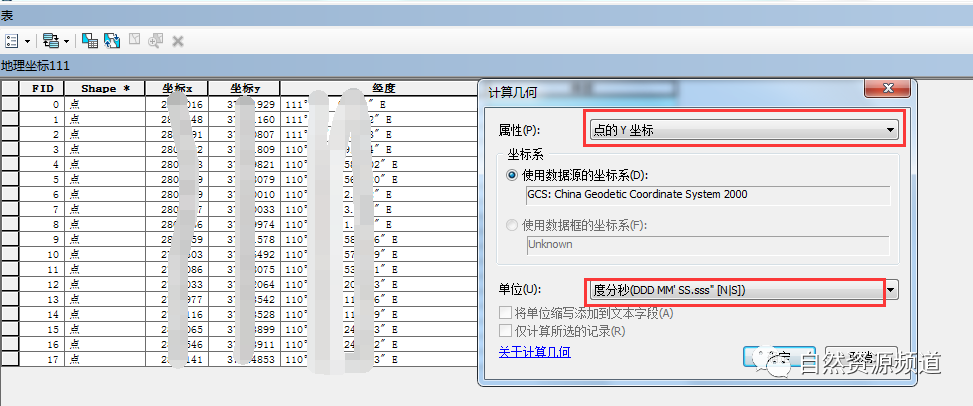
Task: Click the grayed Delete Selected X icon
Action: pyautogui.click(x=177, y=42)
